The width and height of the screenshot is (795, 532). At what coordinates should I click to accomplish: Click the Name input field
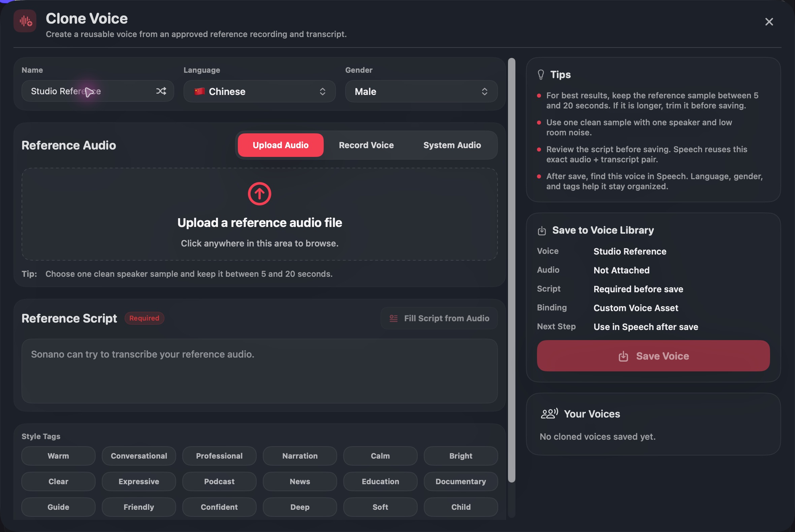click(98, 91)
